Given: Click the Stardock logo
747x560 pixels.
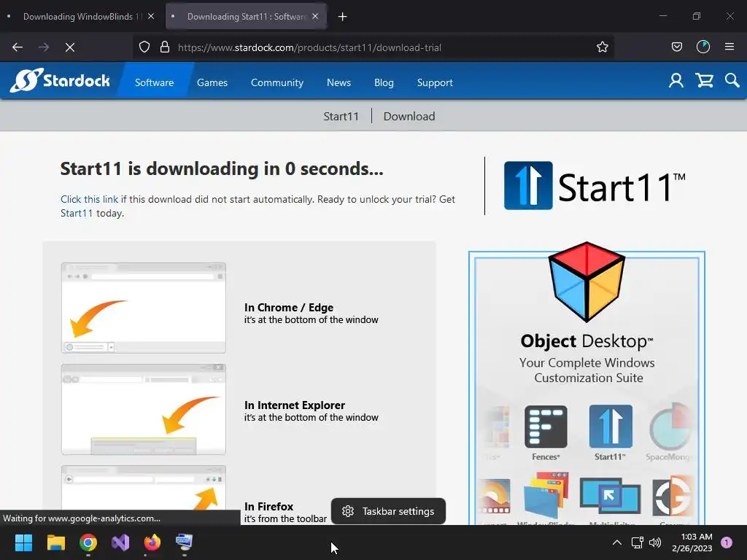Looking at the screenshot, I should point(60,80).
